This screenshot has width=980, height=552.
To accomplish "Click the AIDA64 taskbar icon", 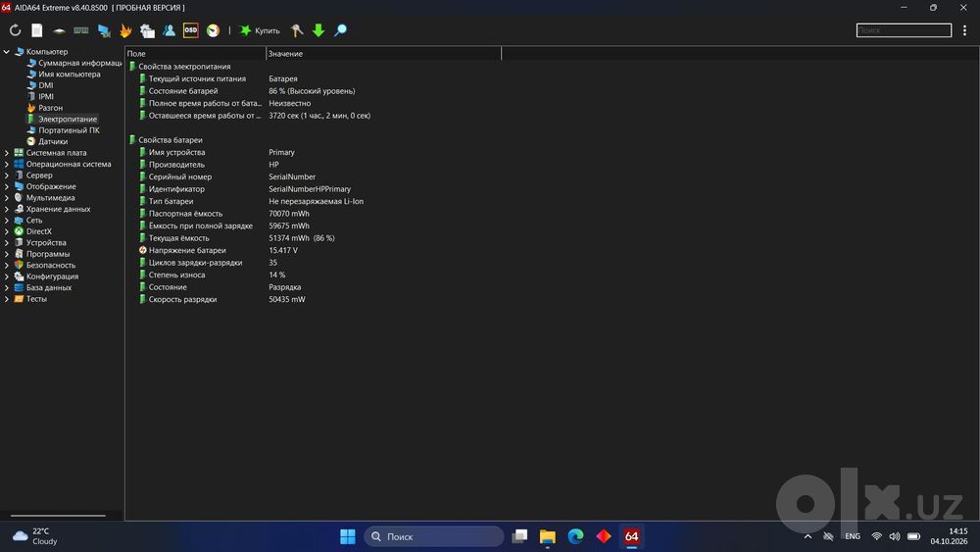I will (632, 536).
